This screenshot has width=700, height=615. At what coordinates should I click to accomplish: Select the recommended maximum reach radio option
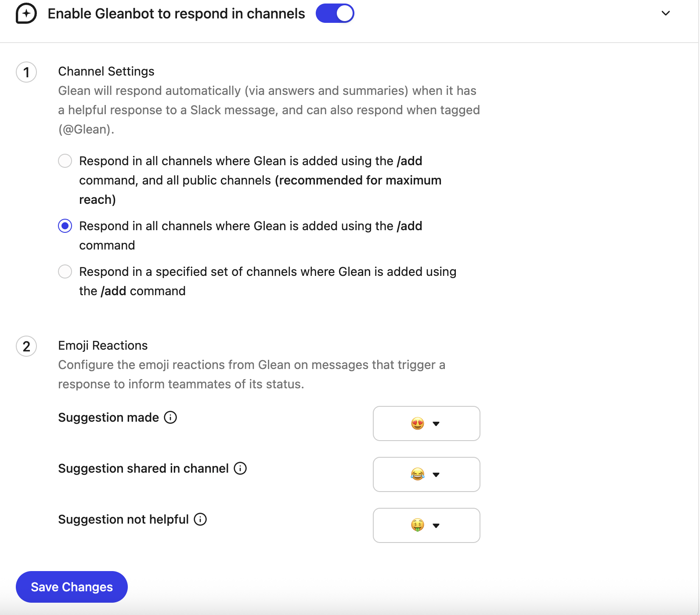pyautogui.click(x=65, y=161)
